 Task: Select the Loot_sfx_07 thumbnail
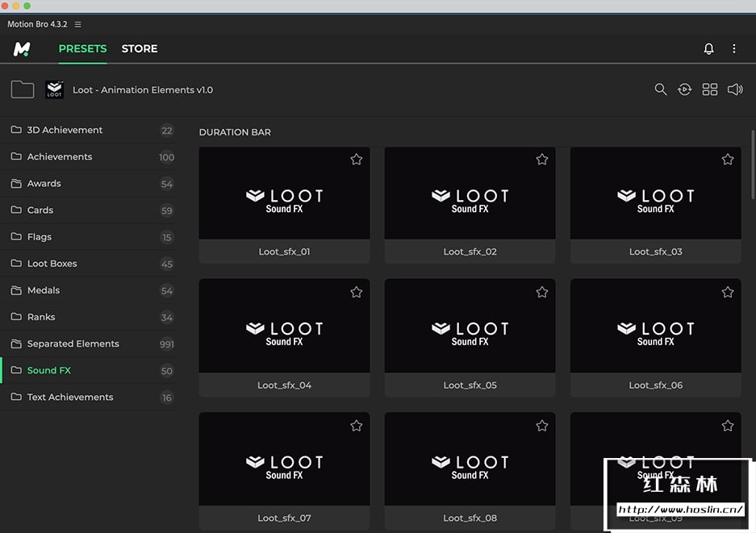pyautogui.click(x=285, y=459)
